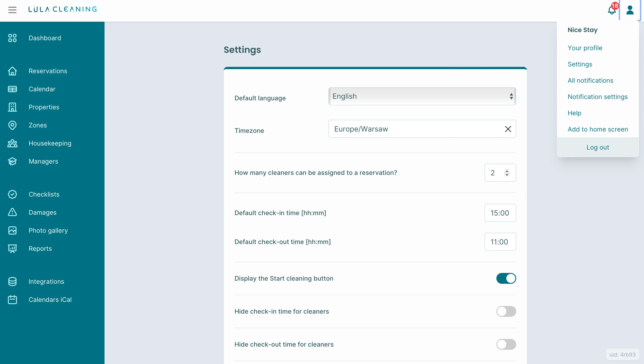This screenshot has width=644, height=364.
Task: Adjust the cleaners count stepper arrows
Action: coord(507,173)
